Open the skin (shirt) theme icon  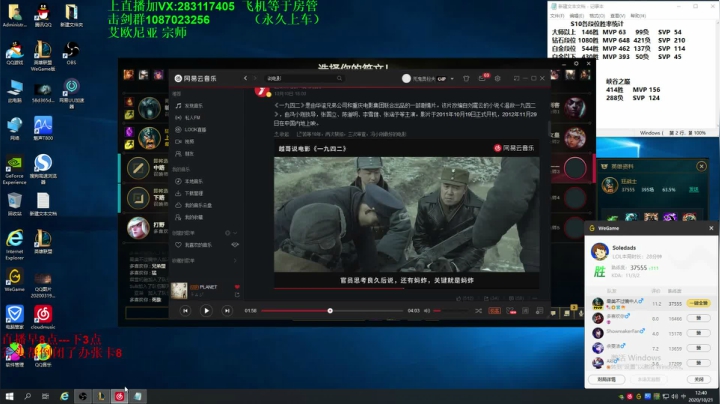466,79
